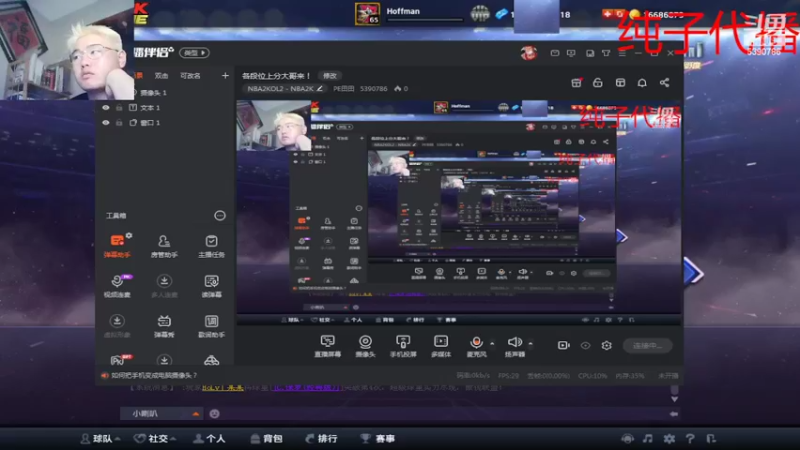
Task: Click the 修改 title edit button
Action: click(330, 76)
